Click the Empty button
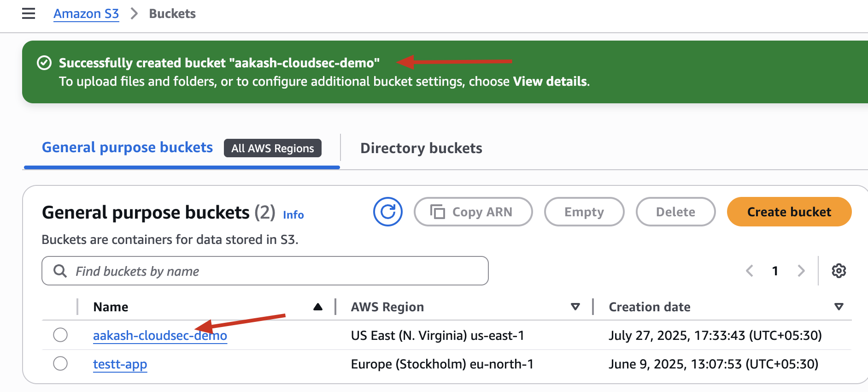The width and height of the screenshot is (868, 392). pyautogui.click(x=584, y=212)
